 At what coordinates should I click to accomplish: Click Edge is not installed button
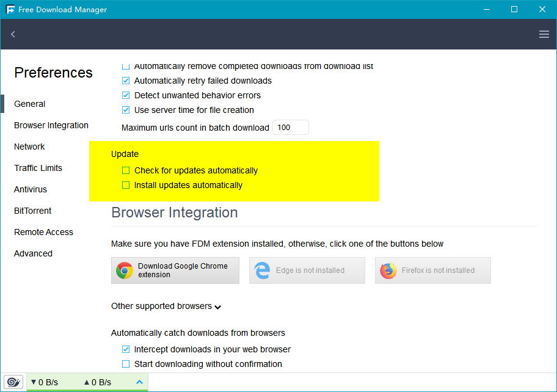click(307, 270)
